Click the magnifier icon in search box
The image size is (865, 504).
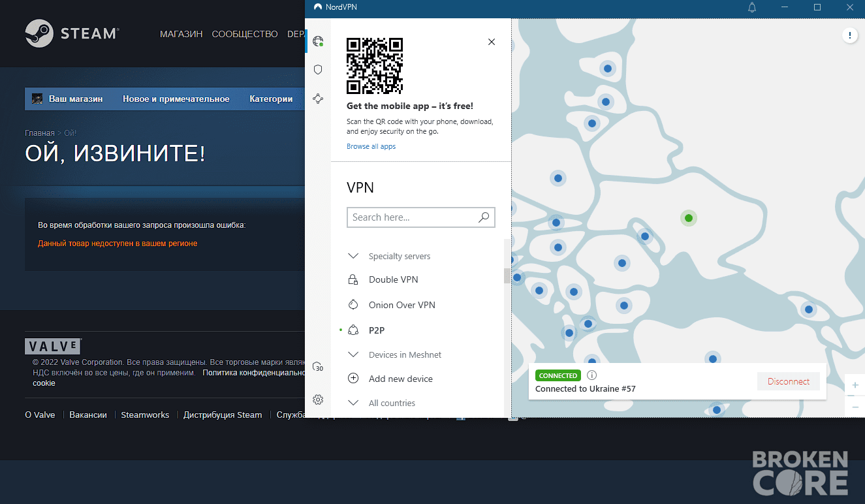[484, 217]
